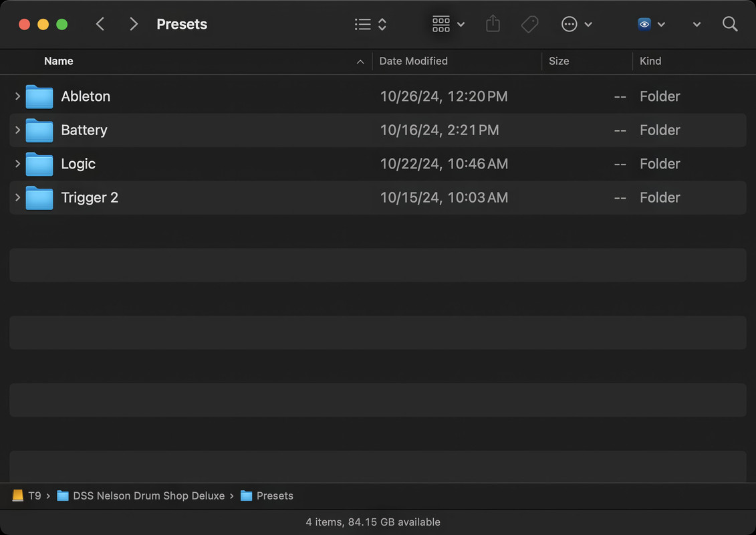Select the Battery folder icon

[x=39, y=130]
